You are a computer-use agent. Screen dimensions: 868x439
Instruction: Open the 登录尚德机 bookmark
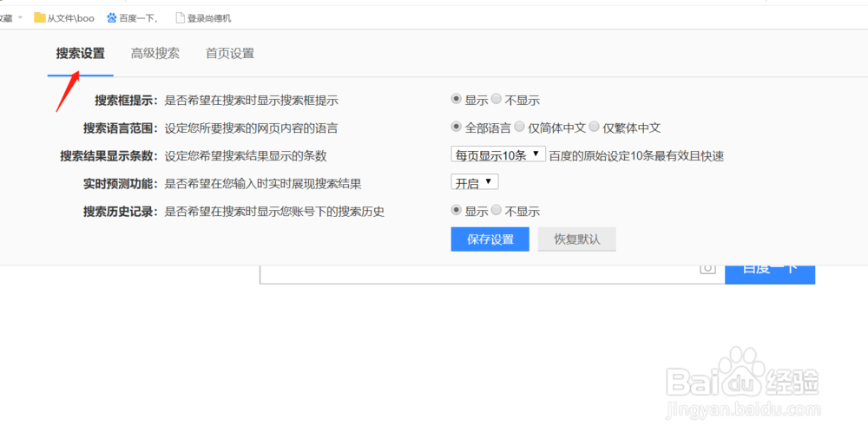[203, 18]
